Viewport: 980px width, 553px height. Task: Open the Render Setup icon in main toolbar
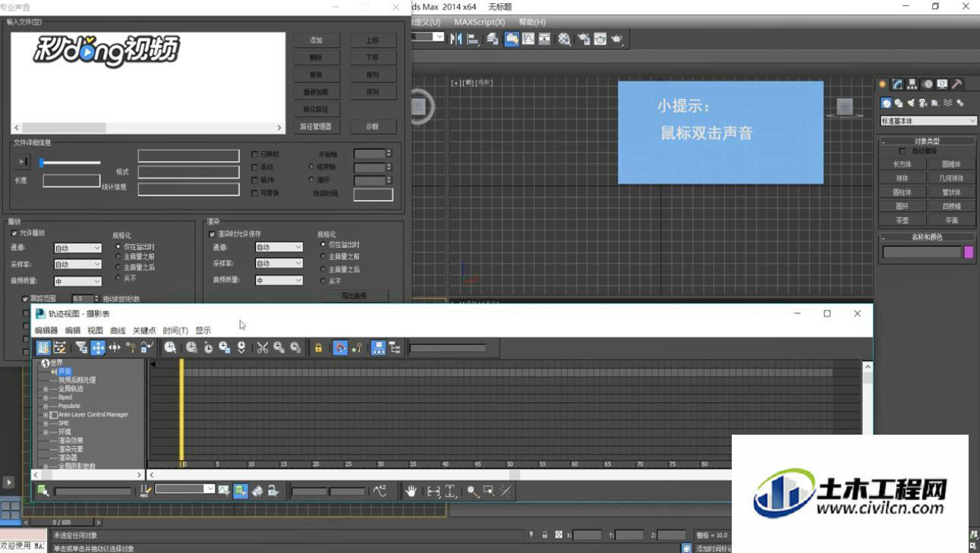584,39
